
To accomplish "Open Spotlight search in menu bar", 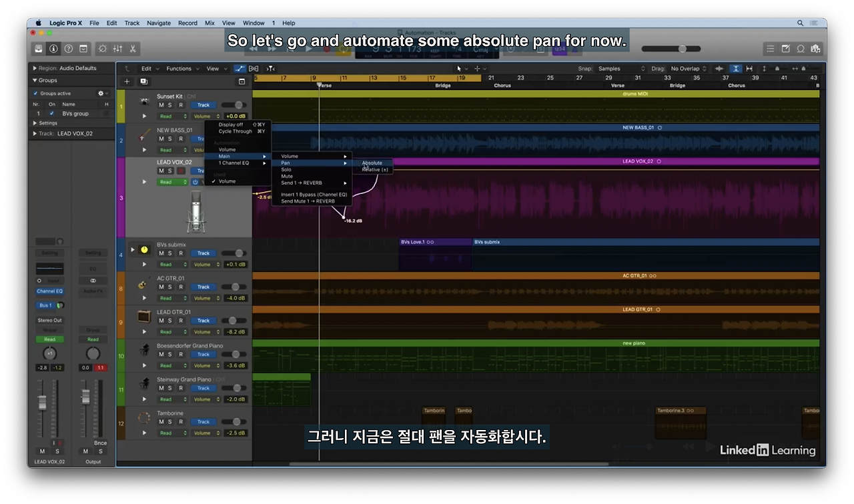I will [x=800, y=23].
